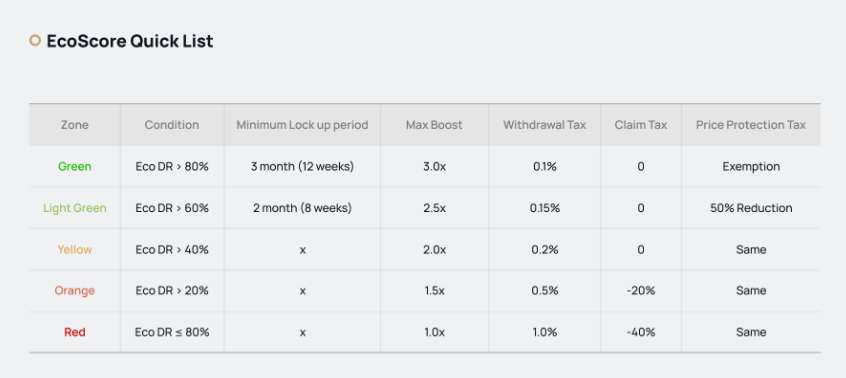The height and width of the screenshot is (378, 846).
Task: Select the Price Protection Tax header
Action: coord(751,125)
